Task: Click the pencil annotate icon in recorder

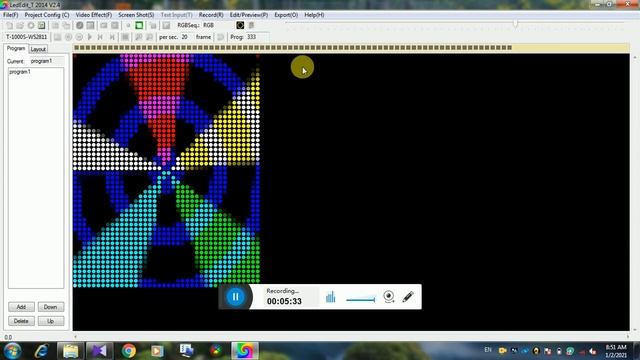Action: coord(408,297)
